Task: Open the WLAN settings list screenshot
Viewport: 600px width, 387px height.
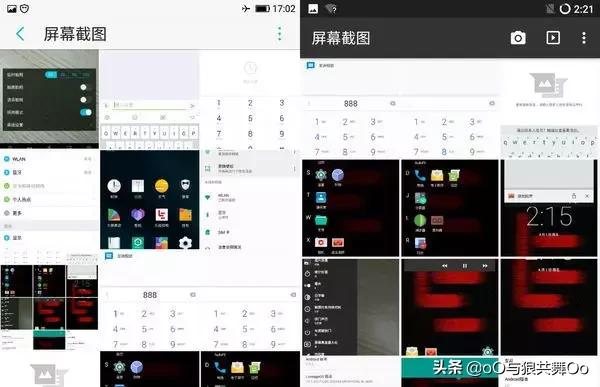Action: coord(49,199)
